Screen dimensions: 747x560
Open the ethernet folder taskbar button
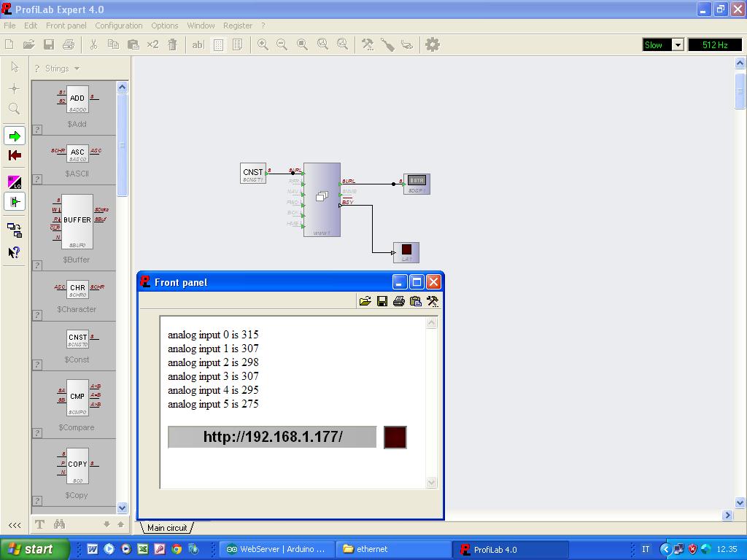(x=393, y=549)
